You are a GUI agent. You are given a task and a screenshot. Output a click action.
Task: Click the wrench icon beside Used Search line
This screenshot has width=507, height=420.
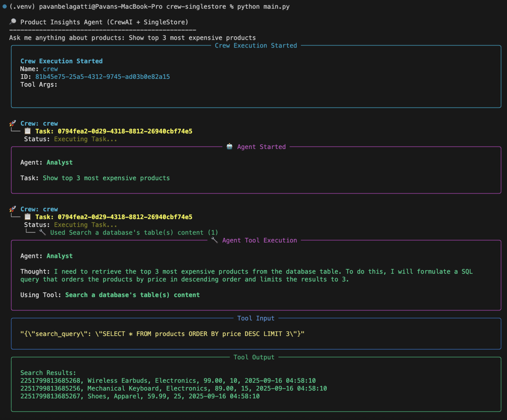pos(43,232)
